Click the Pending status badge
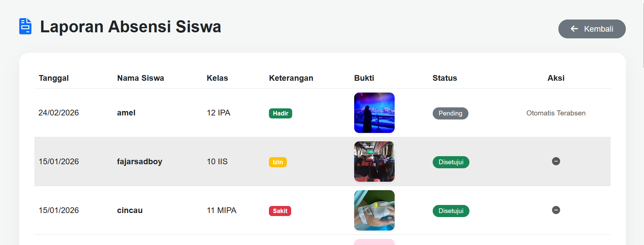 (x=450, y=113)
